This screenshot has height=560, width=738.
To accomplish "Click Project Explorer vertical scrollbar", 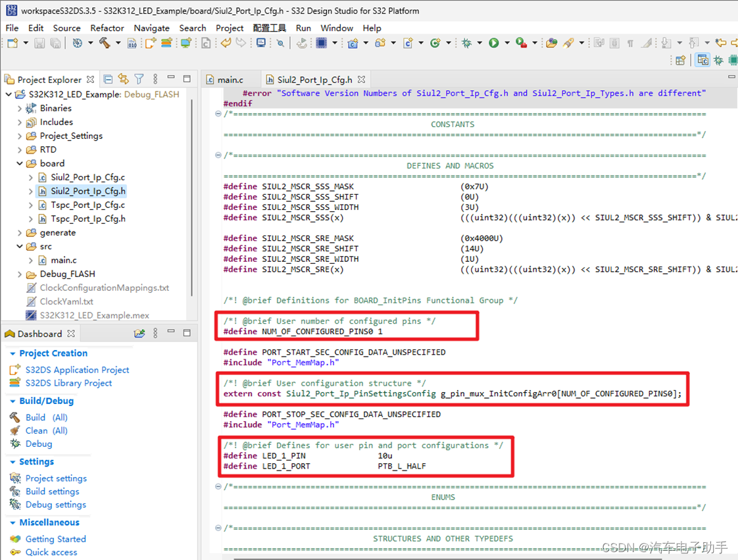I will (x=191, y=198).
